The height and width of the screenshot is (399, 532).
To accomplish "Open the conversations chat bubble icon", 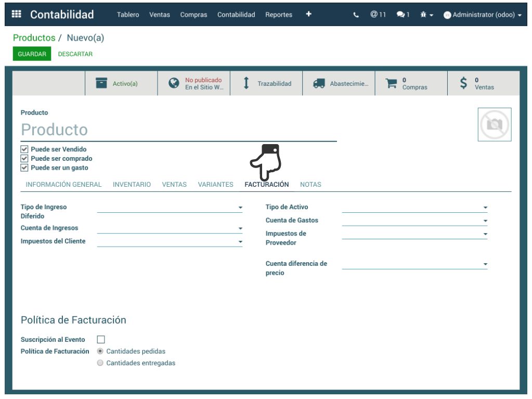I will [x=403, y=15].
